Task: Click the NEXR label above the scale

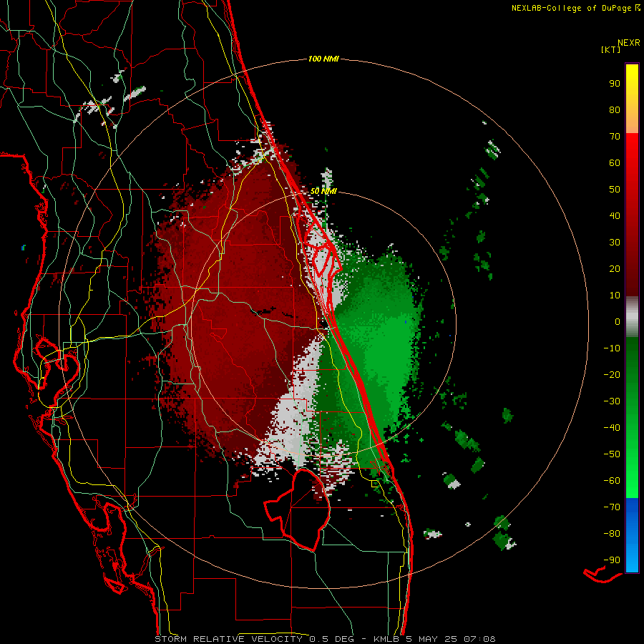Action: (x=629, y=43)
